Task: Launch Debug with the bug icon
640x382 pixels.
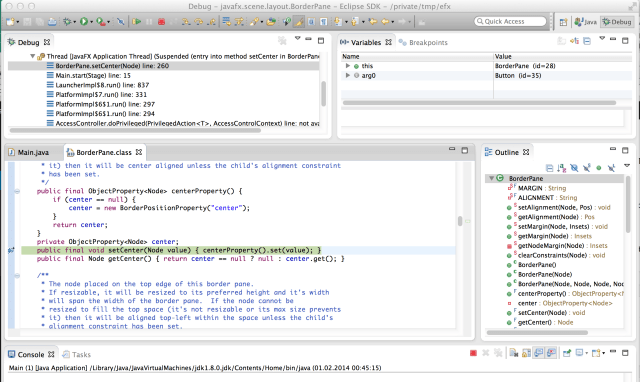Action: pyautogui.click(x=67, y=22)
